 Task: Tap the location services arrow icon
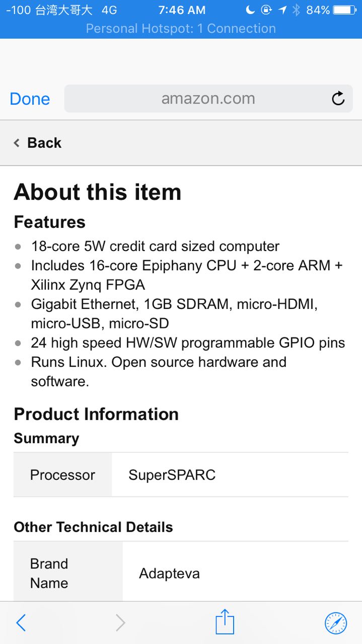coord(282,10)
